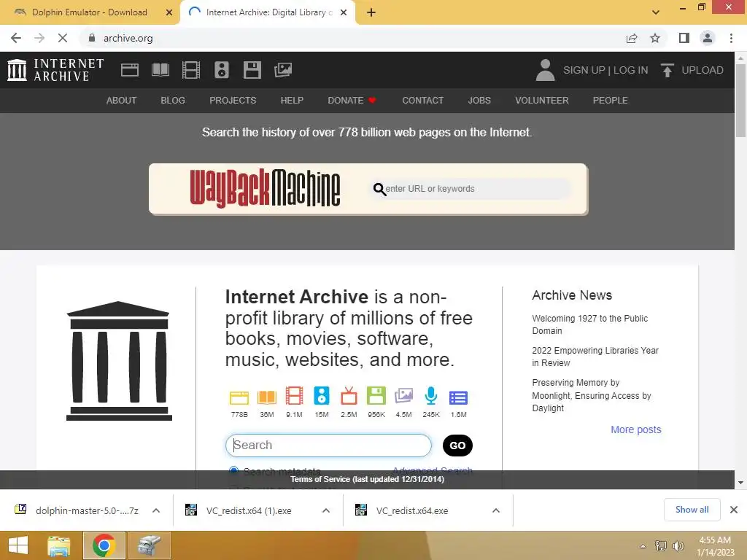Close the downloads bar
The image size is (747, 560).
coord(734,510)
